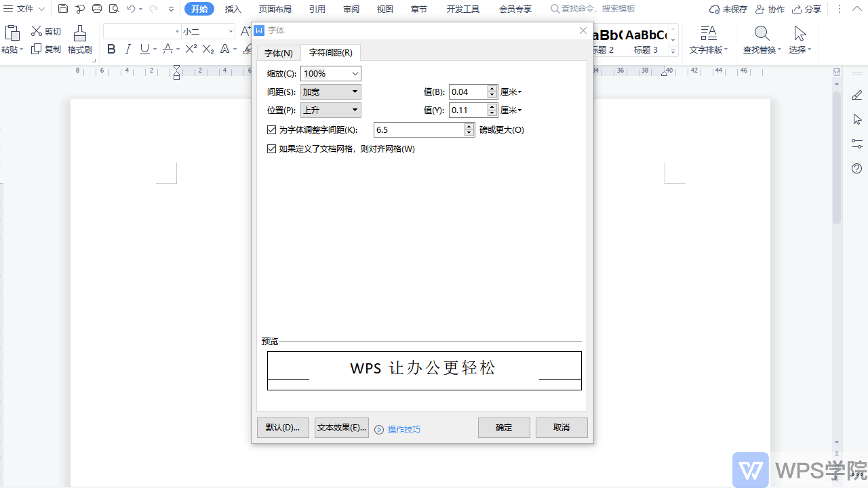Switch to the 字体(N) tab
868x488 pixels.
point(279,52)
